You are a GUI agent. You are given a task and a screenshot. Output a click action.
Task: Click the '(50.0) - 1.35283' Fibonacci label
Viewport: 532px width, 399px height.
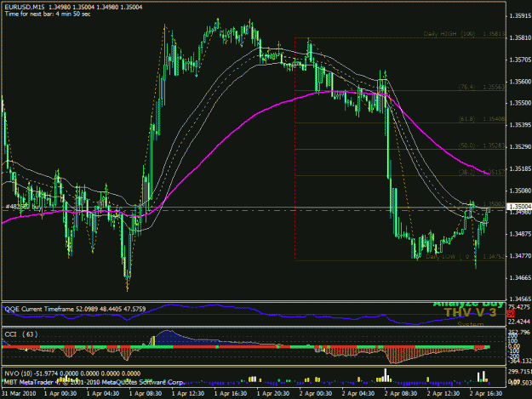[x=482, y=145]
